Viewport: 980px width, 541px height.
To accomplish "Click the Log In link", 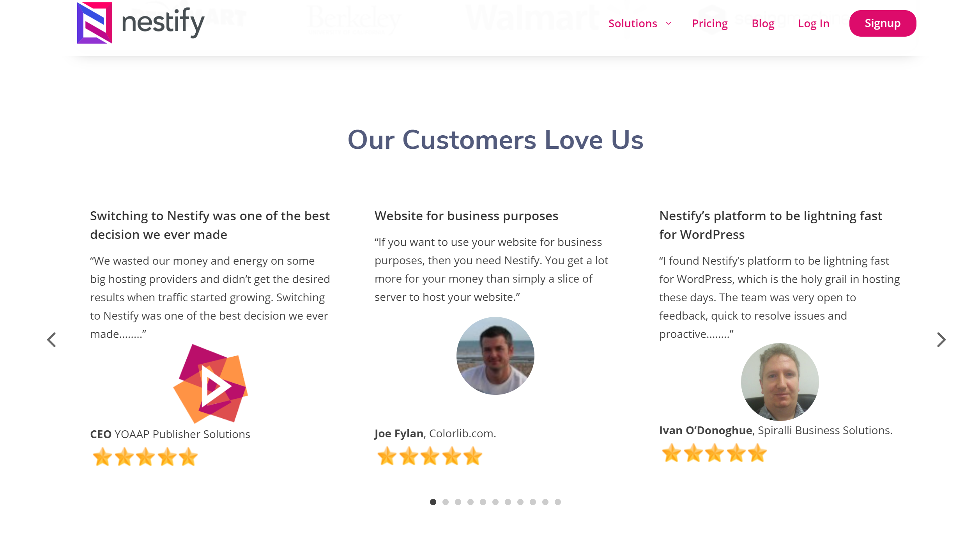I will pyautogui.click(x=814, y=23).
